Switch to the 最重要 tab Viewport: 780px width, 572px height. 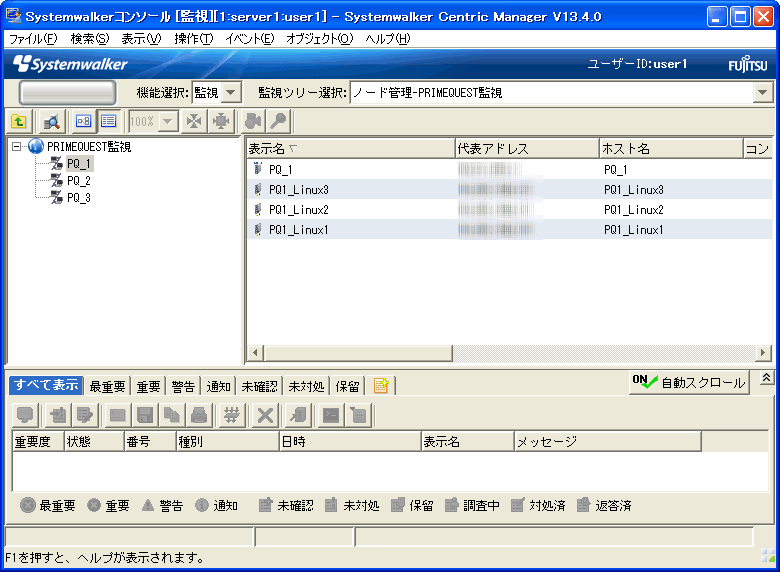tap(107, 386)
